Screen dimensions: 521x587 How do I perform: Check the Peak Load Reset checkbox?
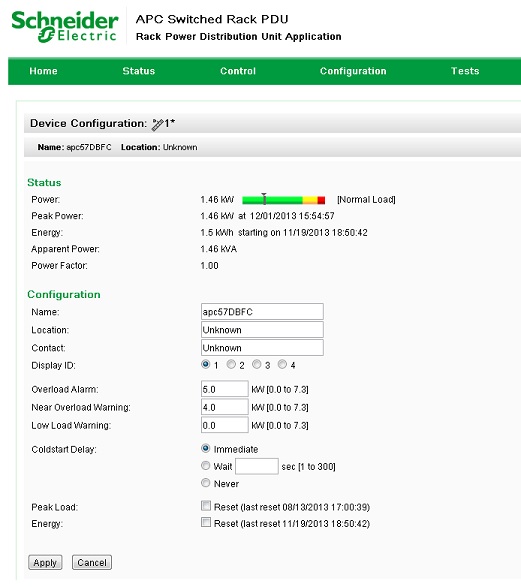tap(206, 506)
